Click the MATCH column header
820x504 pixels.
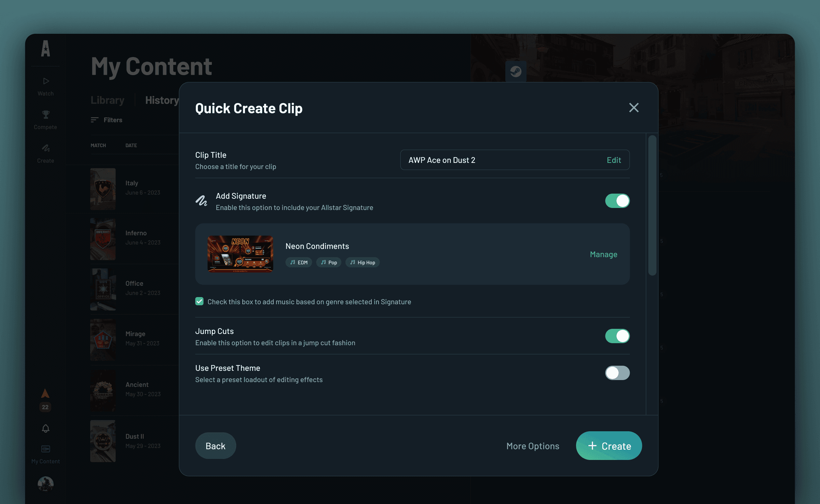pos(98,145)
